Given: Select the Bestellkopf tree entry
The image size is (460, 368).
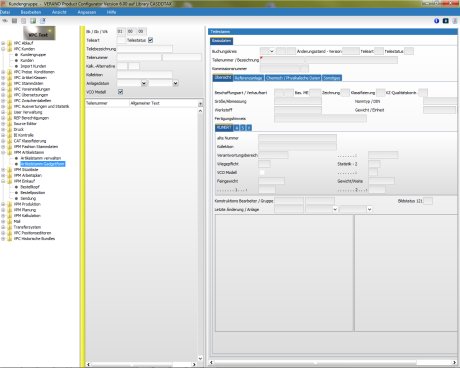Looking at the screenshot, I should [x=30, y=187].
